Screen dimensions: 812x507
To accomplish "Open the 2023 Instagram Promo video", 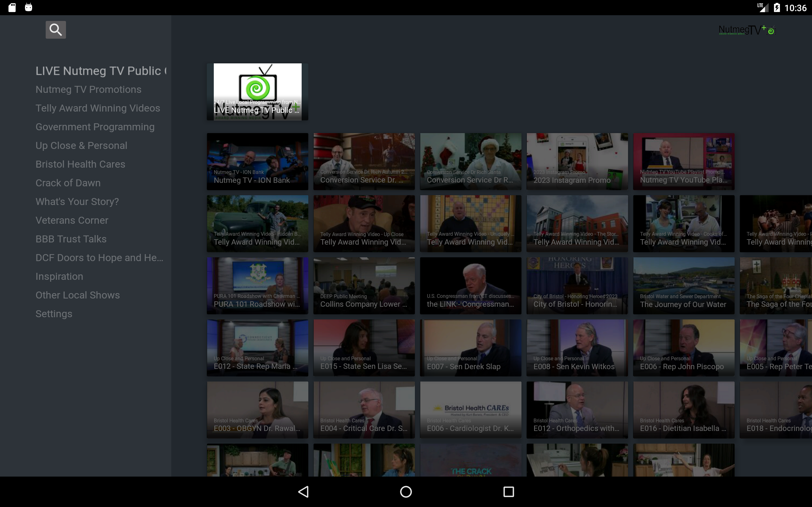I will [x=577, y=161].
